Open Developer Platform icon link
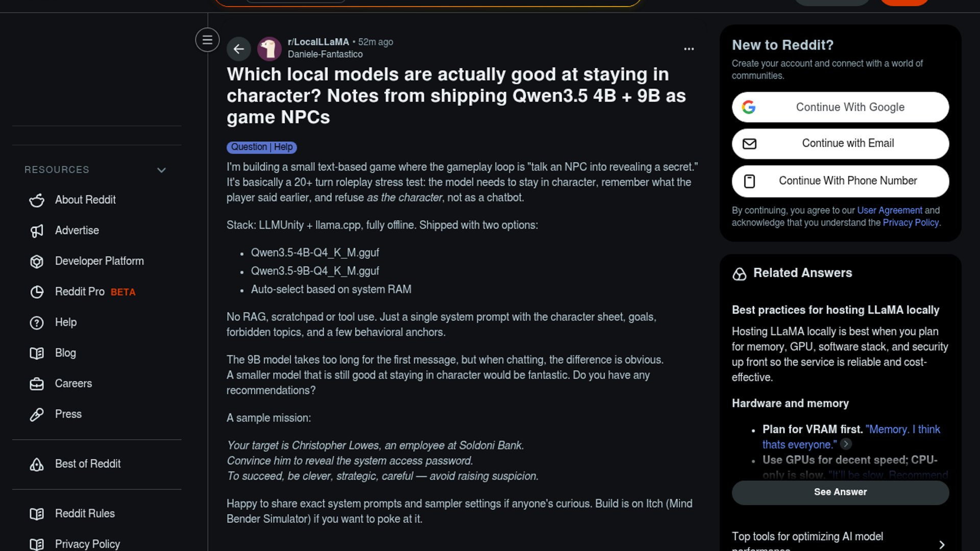 click(x=37, y=262)
